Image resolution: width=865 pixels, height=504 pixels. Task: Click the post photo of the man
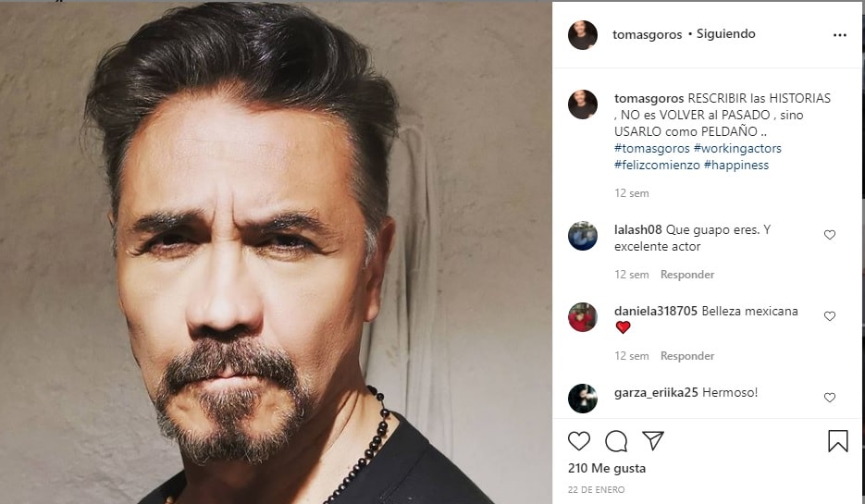tap(276, 252)
